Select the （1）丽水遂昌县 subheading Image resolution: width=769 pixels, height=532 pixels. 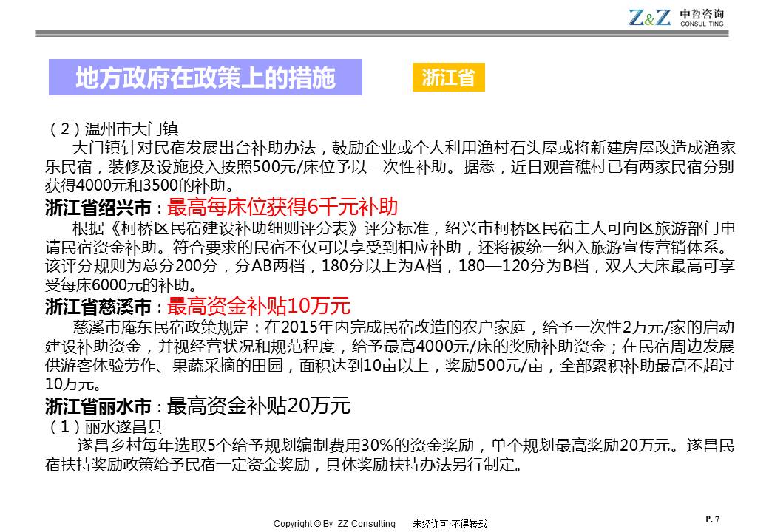pos(104,427)
